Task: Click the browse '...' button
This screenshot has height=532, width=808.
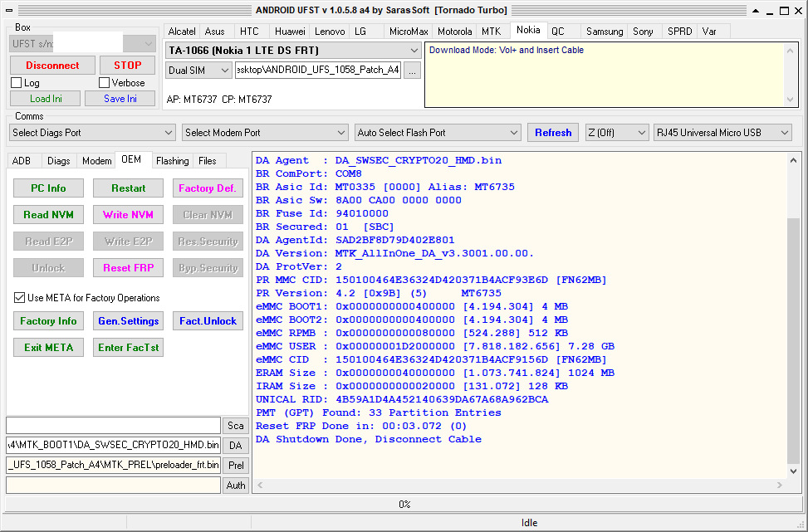Action: pos(412,71)
